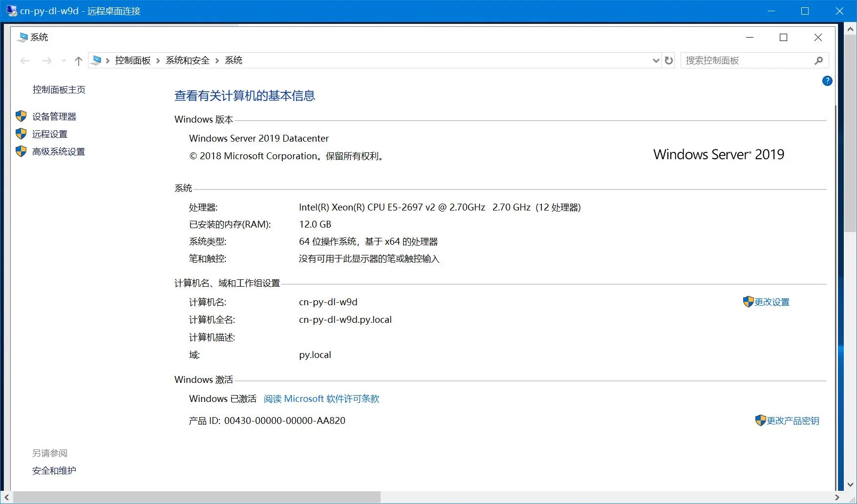Viewport: 857px width, 504px height.
Task: Click the shield icon beside 更改产品密钥
Action: (760, 420)
